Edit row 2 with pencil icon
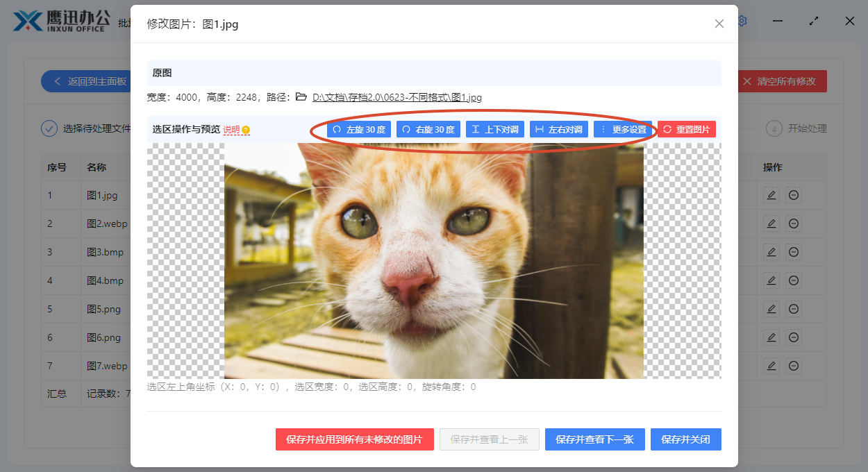 [x=771, y=224]
